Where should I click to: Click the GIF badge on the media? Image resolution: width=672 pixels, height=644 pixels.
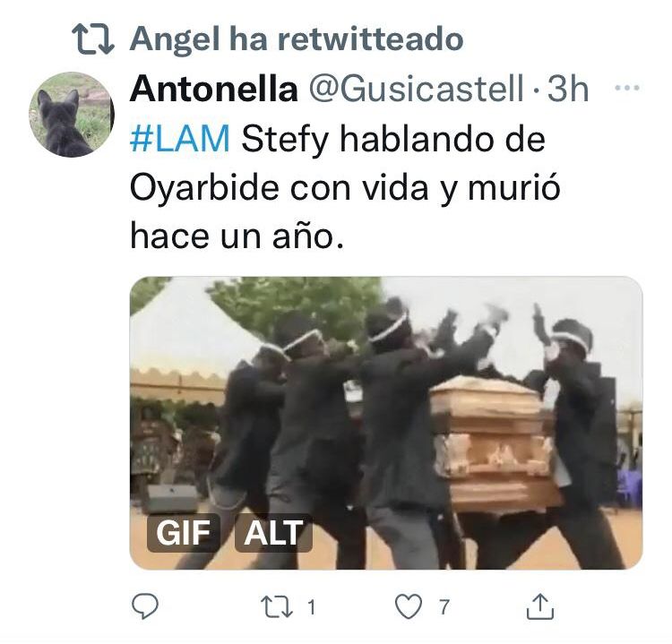tap(183, 533)
